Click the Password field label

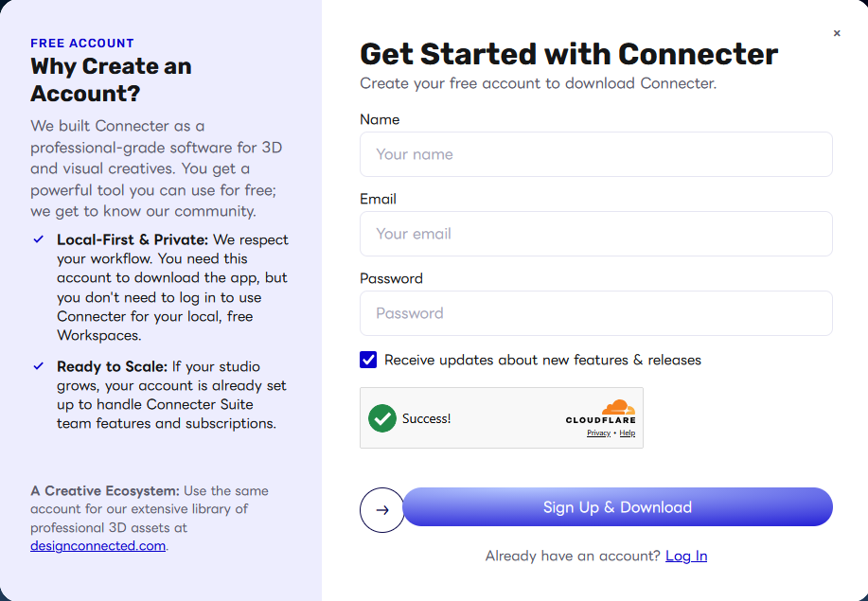[x=391, y=278]
